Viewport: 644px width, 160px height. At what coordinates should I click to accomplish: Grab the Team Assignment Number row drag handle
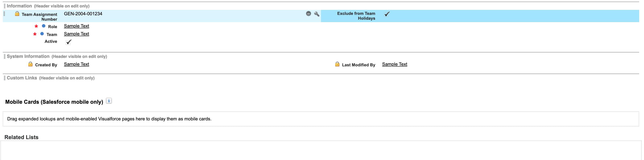(x=4, y=14)
